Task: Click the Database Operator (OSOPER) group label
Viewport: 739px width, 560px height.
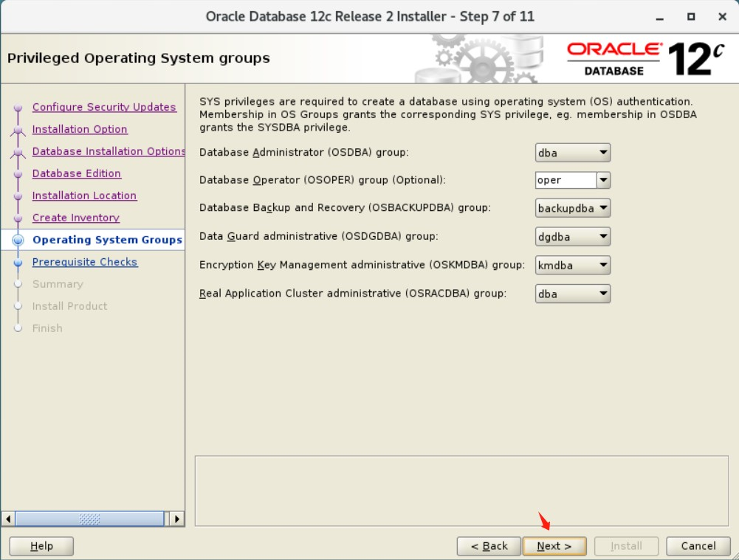Action: click(323, 180)
